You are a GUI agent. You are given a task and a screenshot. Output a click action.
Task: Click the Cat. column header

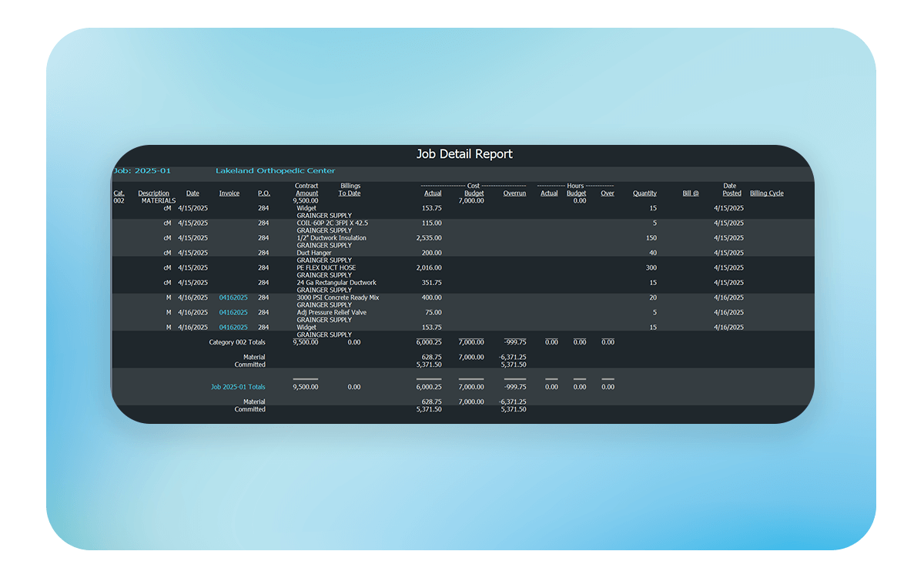coord(119,193)
